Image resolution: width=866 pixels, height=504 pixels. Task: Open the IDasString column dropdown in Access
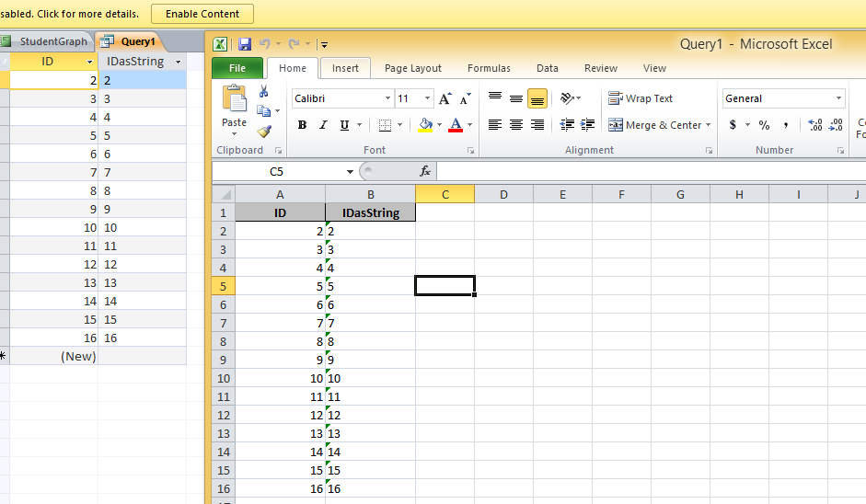point(178,62)
